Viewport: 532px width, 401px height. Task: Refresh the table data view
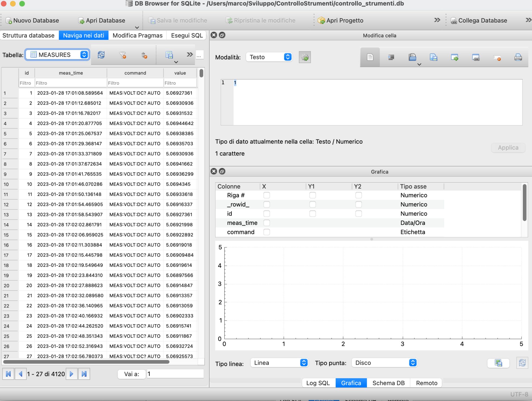click(101, 55)
